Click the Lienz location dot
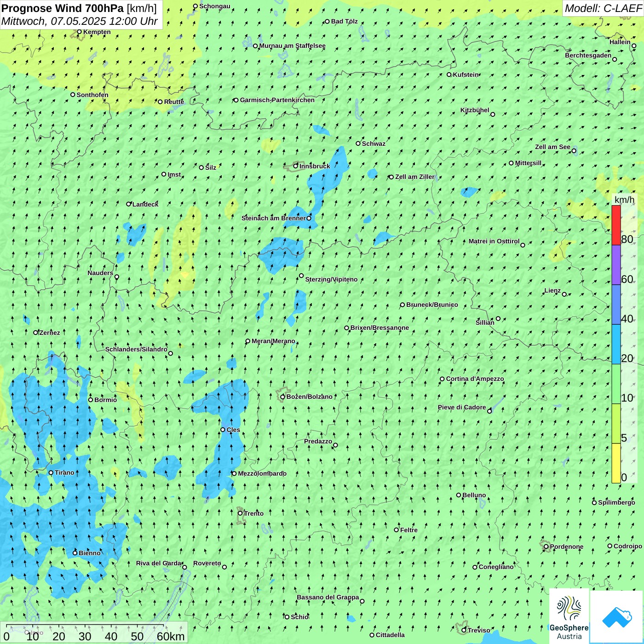This screenshot has height=644, width=644. [x=564, y=294]
